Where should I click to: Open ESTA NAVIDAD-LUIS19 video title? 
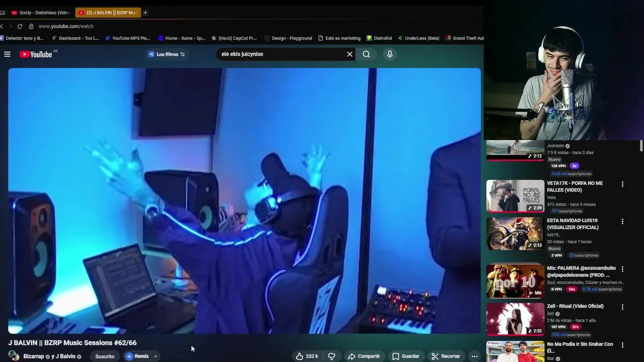point(573,224)
